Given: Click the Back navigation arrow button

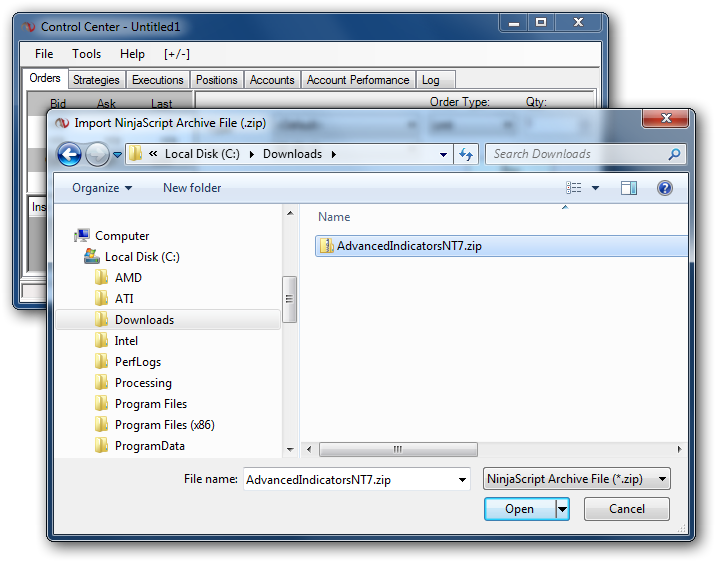Looking at the screenshot, I should tap(69, 154).
